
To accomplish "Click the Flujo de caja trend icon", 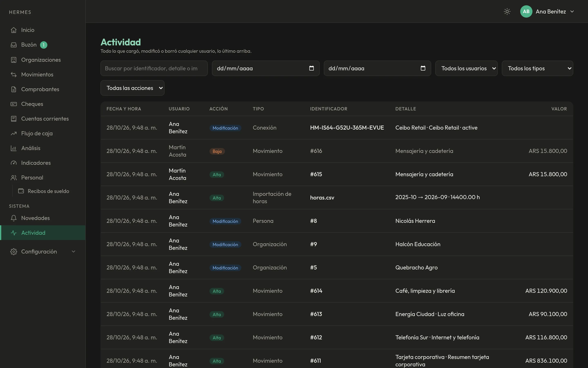I will click(x=14, y=133).
